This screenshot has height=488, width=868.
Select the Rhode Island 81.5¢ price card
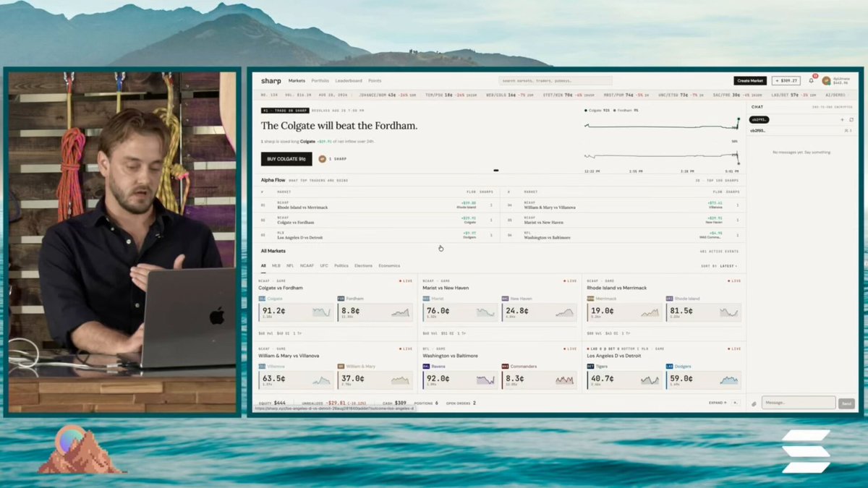click(704, 312)
